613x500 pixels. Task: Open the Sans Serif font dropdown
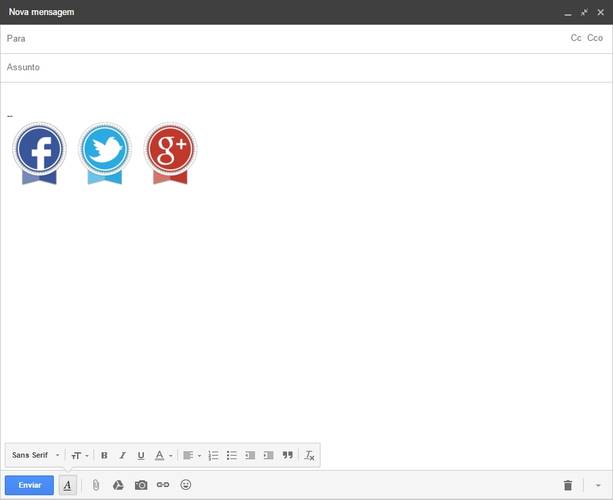click(36, 455)
